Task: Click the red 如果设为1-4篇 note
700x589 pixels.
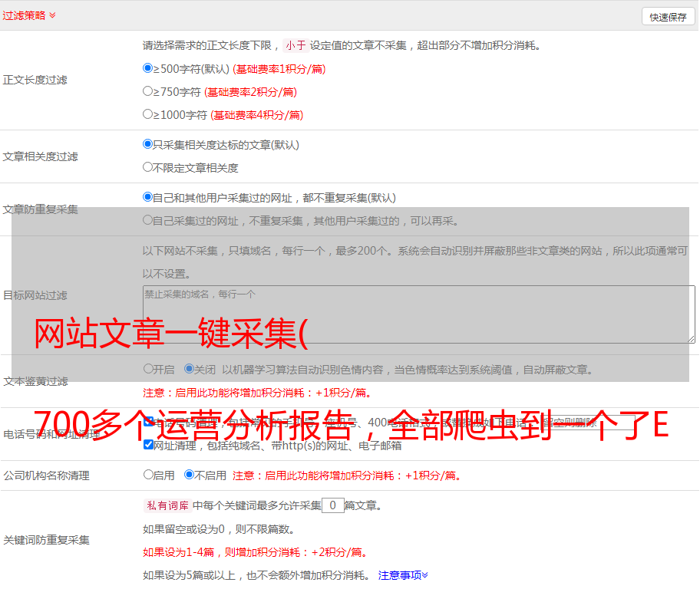Action: pos(256,552)
